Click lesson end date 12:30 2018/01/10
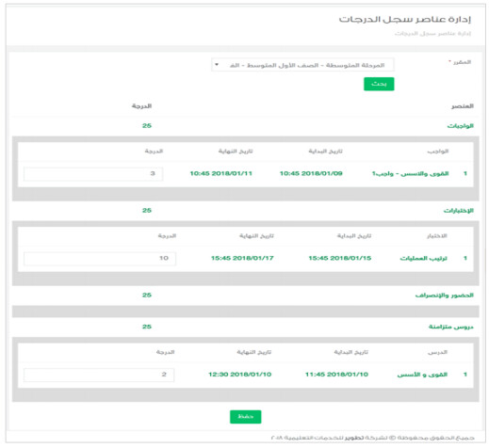 240,375
